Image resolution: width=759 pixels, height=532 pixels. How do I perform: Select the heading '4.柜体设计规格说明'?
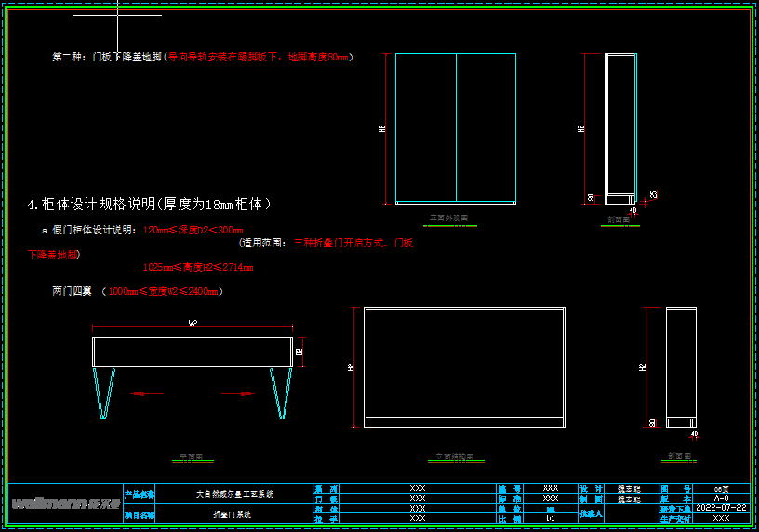149,203
